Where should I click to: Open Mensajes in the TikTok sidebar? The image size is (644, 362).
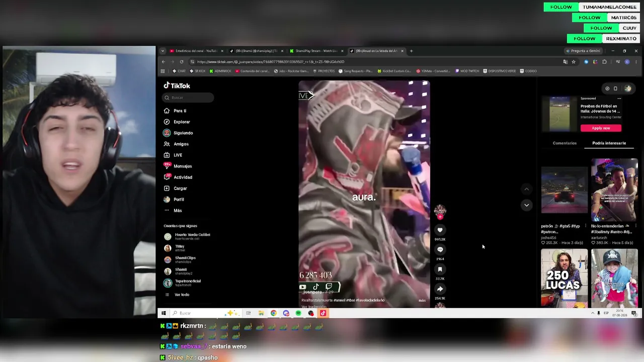click(178, 166)
